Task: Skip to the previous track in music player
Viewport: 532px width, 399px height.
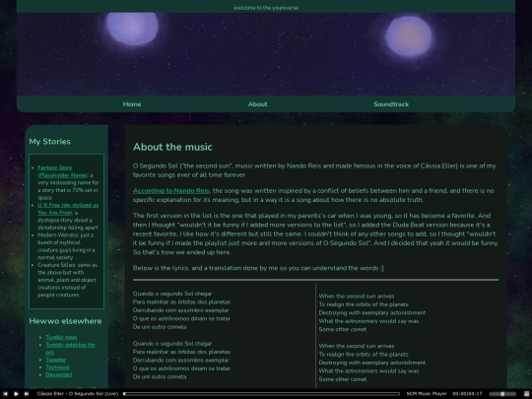Action: pos(5,393)
